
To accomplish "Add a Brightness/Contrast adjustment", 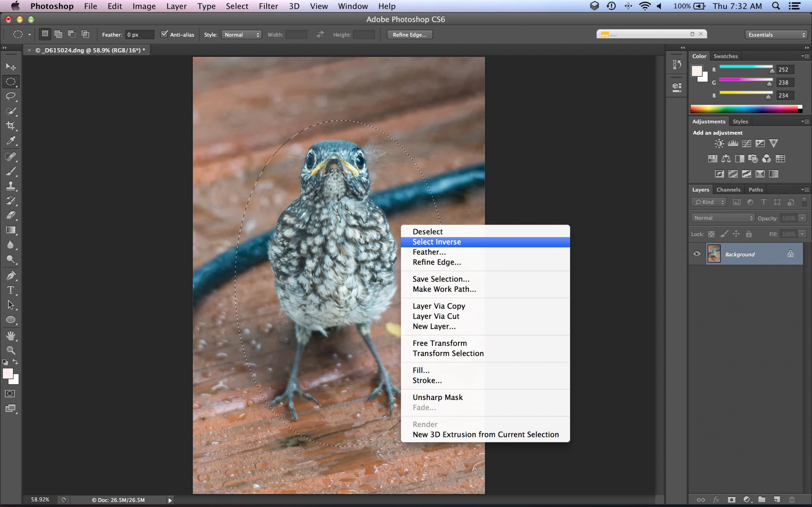I will (719, 144).
